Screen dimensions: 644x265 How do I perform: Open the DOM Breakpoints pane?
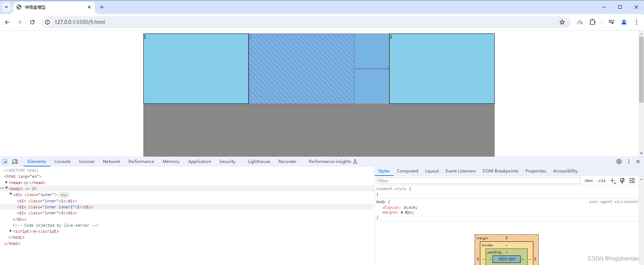tap(500, 171)
